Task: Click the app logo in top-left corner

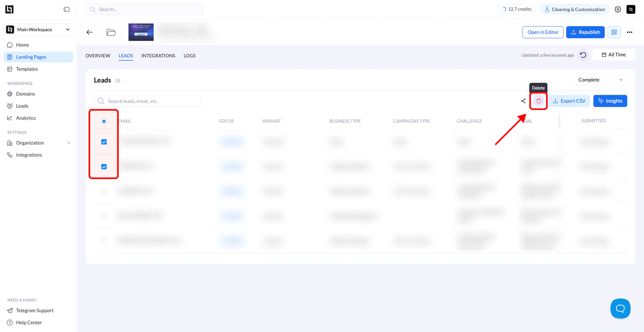Action: [x=9, y=9]
